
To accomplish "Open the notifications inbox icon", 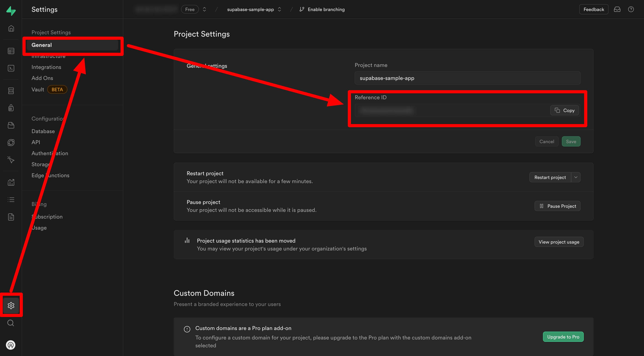I will click(x=617, y=9).
